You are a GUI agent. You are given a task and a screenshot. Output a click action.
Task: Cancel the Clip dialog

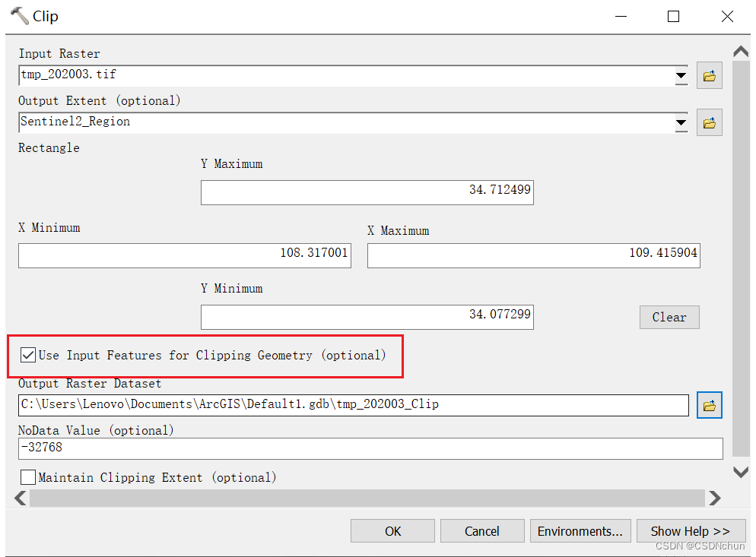pyautogui.click(x=482, y=530)
